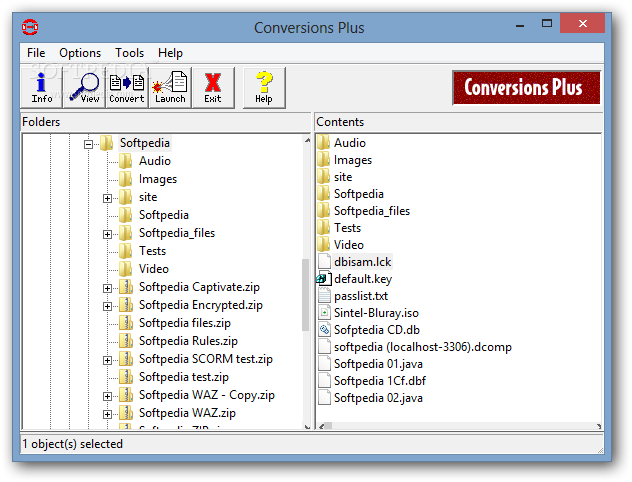
Task: Click the Convert toolbar icon
Action: coord(127,88)
